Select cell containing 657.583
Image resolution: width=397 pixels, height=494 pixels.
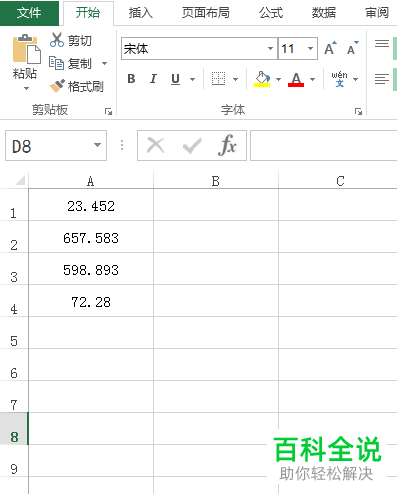(x=91, y=237)
